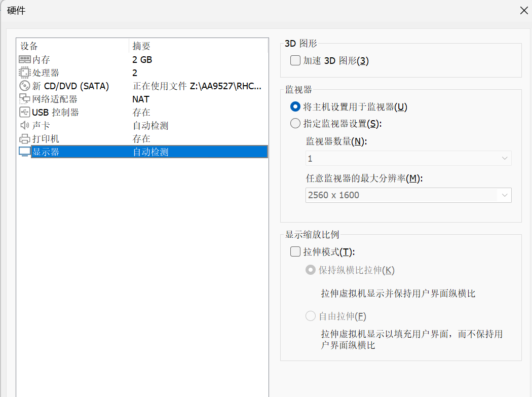The image size is (532, 397).
Task: Click the 存在 summary for 打印机
Action: pos(141,138)
